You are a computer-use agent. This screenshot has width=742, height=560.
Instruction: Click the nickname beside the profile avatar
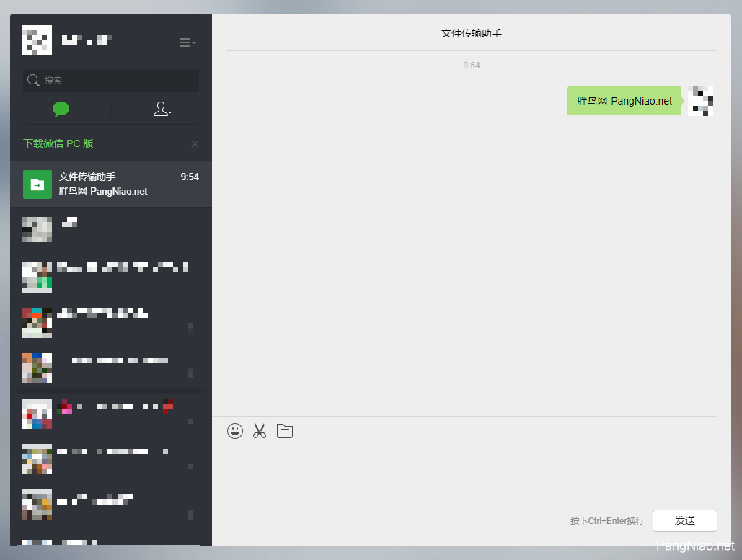click(87, 40)
